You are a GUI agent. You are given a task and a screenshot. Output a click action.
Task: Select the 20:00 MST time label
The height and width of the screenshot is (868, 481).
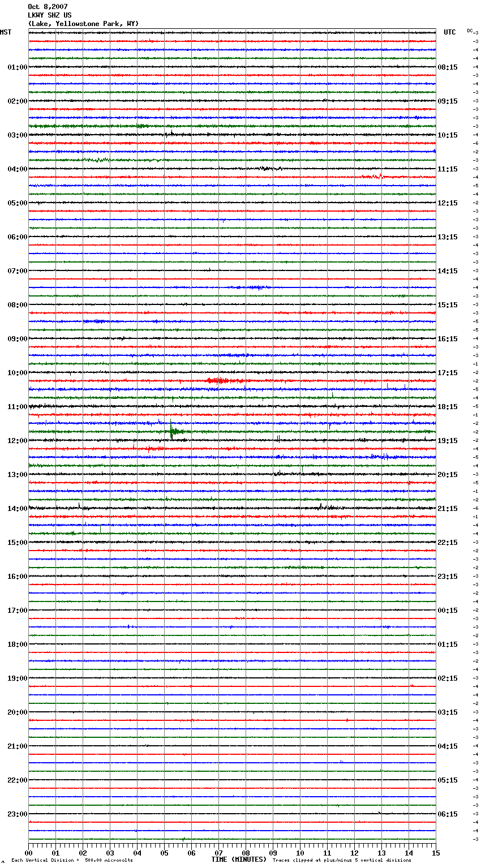pyautogui.click(x=18, y=712)
